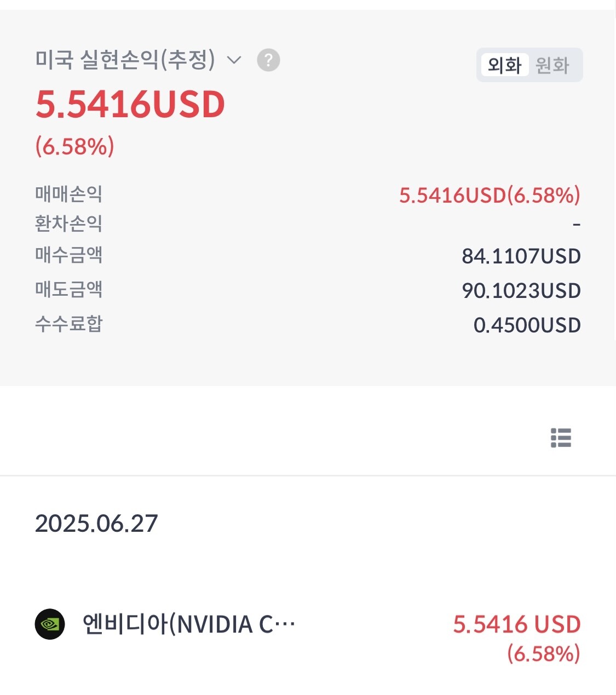The image size is (616, 695).
Task: Click the 매도금액 row label
Action: click(69, 289)
